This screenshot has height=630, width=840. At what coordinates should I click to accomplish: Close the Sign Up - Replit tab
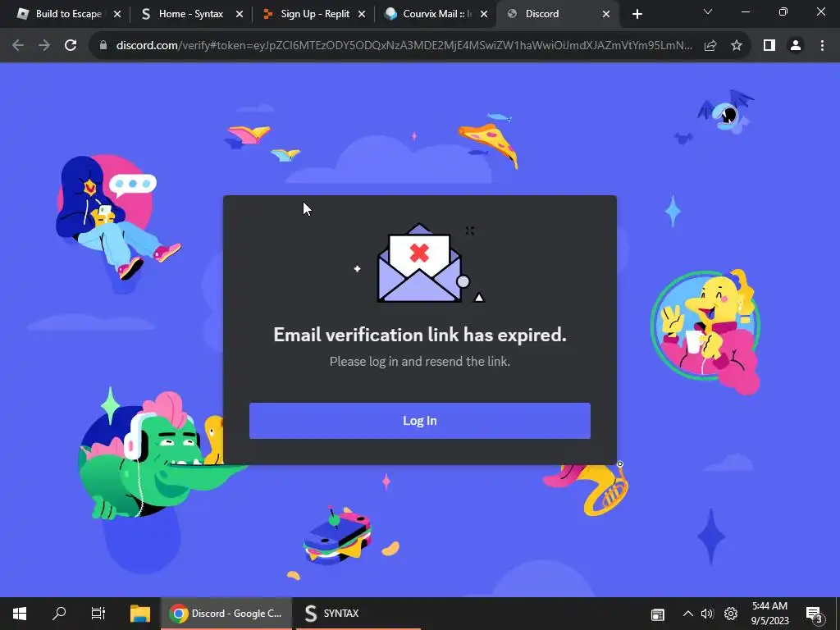(362, 15)
